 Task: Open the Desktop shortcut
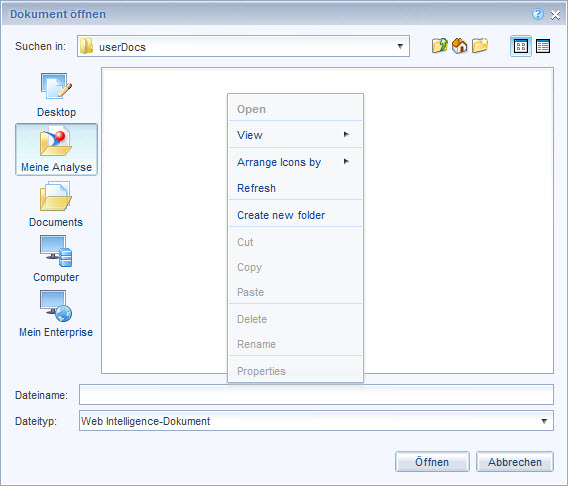56,95
